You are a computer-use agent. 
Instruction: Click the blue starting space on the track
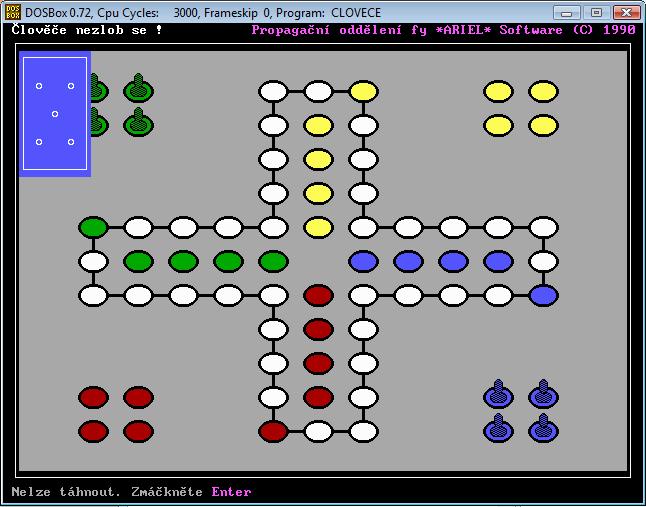(543, 295)
